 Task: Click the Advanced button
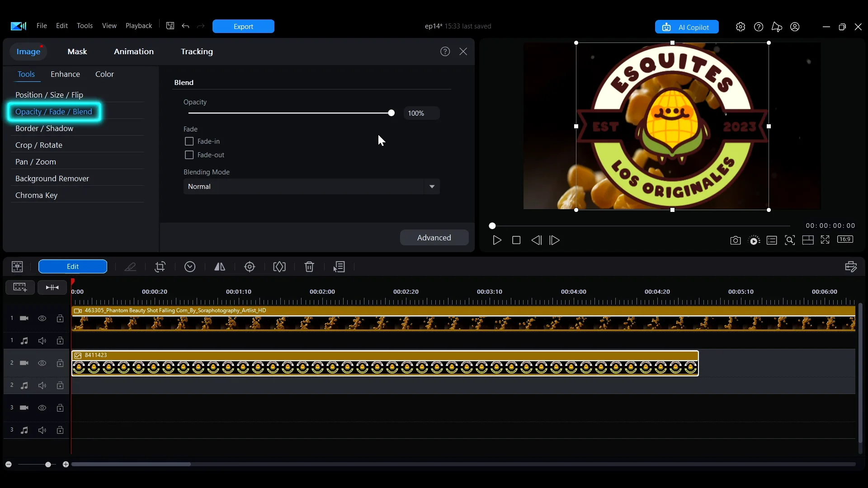[x=434, y=238]
